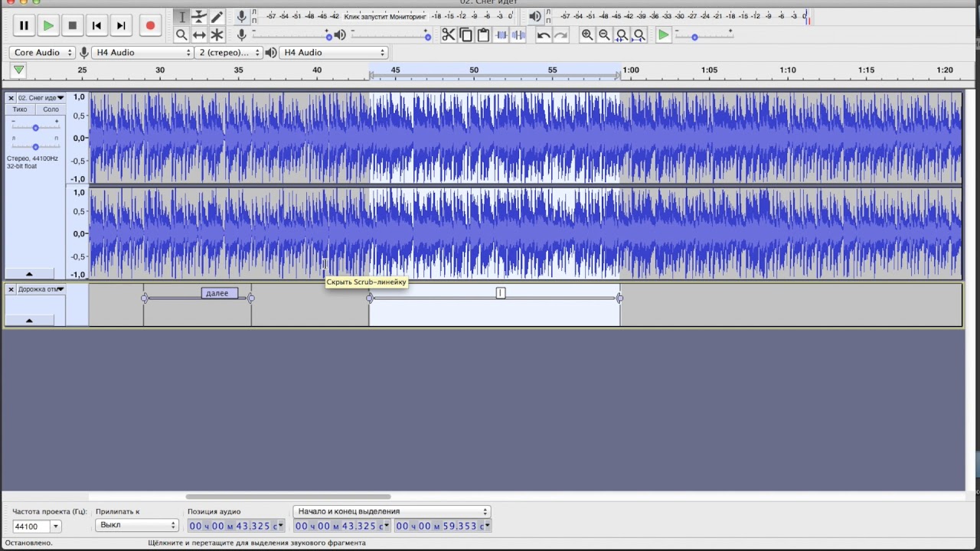This screenshot has width=980, height=551.
Task: Open the Core Audio host dropdown
Action: [x=42, y=53]
